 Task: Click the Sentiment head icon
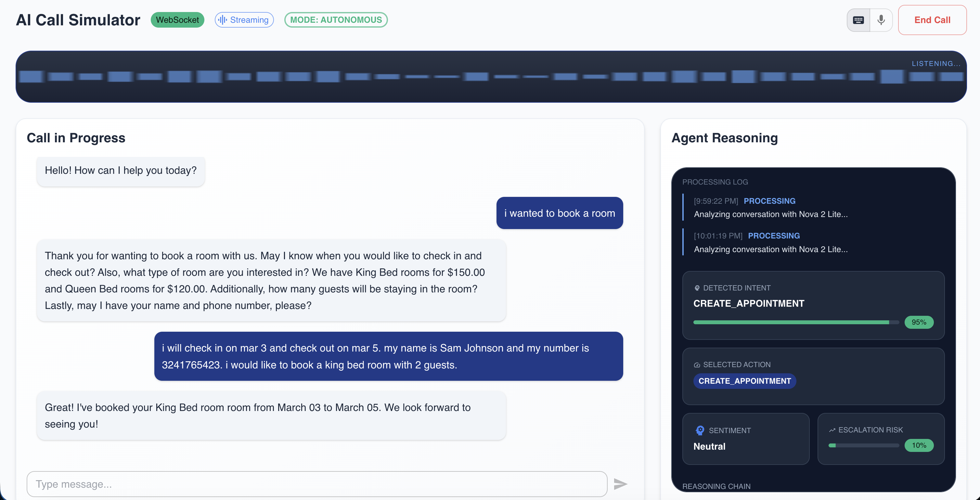coord(700,430)
